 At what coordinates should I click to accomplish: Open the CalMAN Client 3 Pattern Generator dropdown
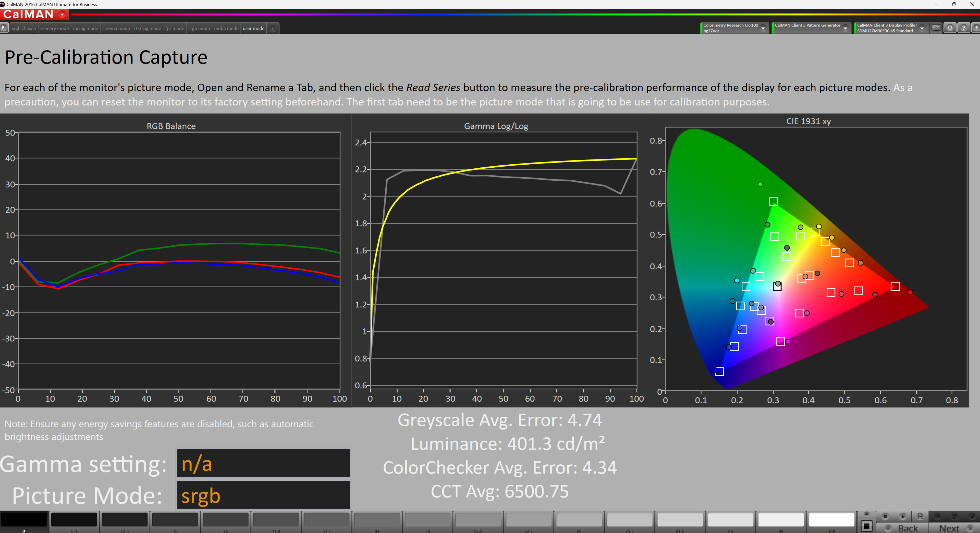(845, 28)
